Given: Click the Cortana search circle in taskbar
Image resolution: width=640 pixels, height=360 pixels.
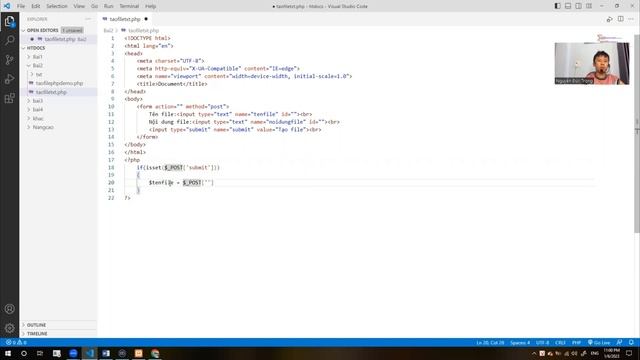Looking at the screenshot, I should [x=24, y=353].
